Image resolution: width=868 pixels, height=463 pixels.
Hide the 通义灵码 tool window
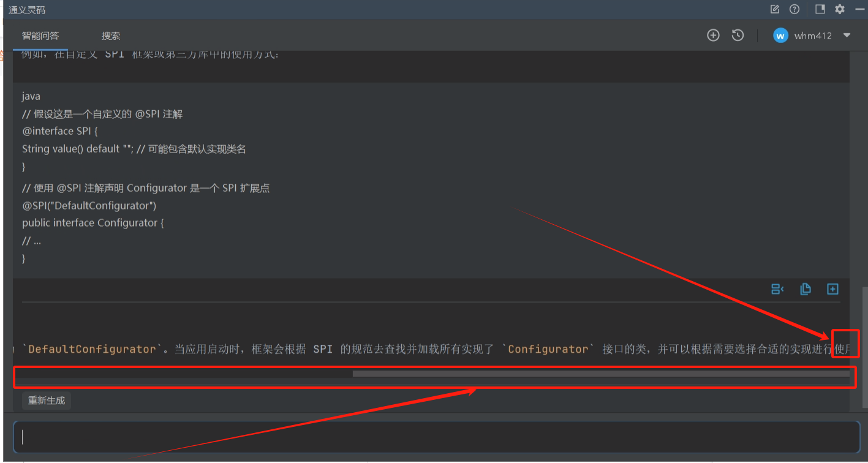pyautogui.click(x=859, y=9)
